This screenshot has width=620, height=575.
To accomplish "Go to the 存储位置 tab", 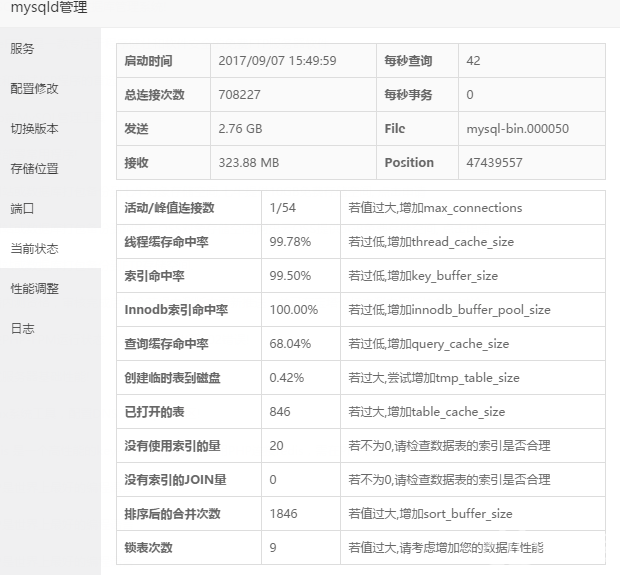I will point(35,168).
